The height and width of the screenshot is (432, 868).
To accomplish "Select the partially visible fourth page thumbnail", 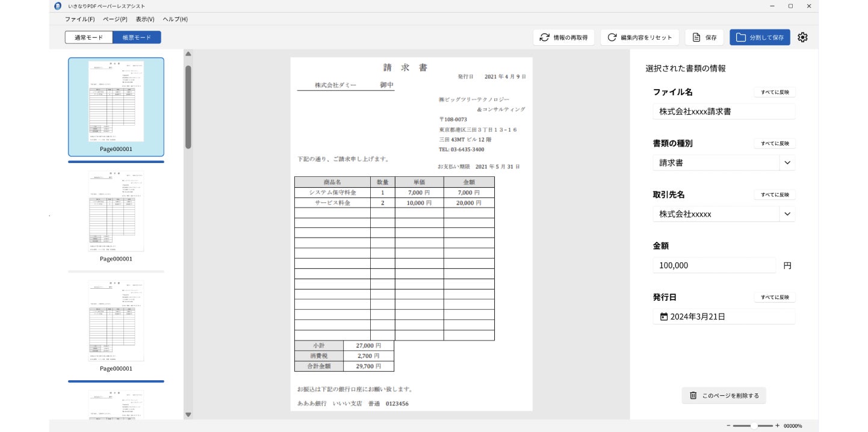I will click(x=116, y=404).
